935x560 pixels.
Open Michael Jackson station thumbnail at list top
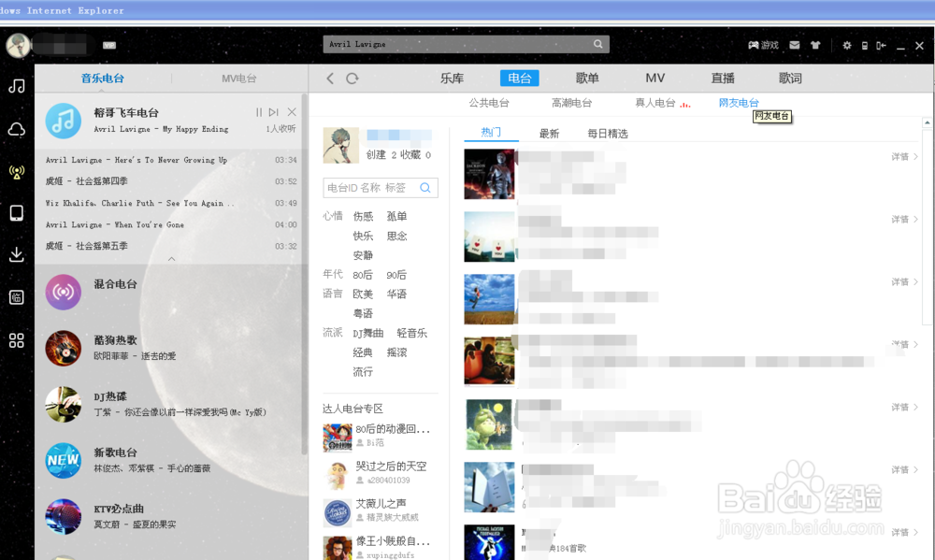click(490, 174)
